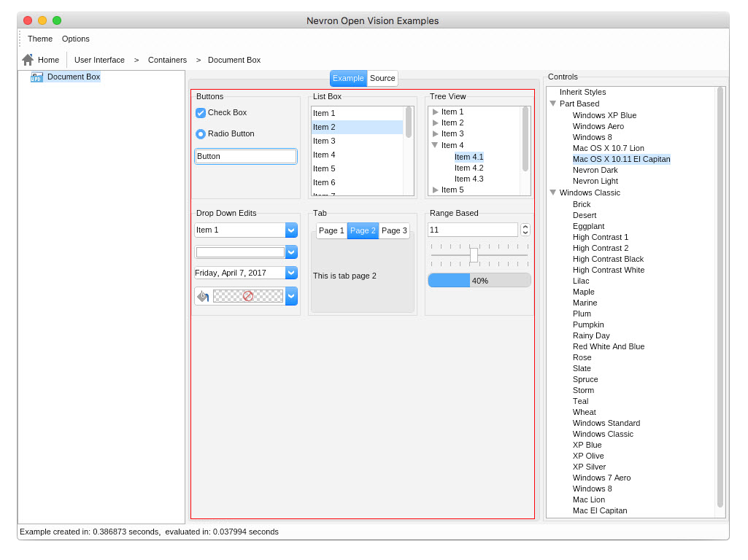The height and width of the screenshot is (560, 748).
Task: Switch to Page 3 tab
Action: coord(394,230)
